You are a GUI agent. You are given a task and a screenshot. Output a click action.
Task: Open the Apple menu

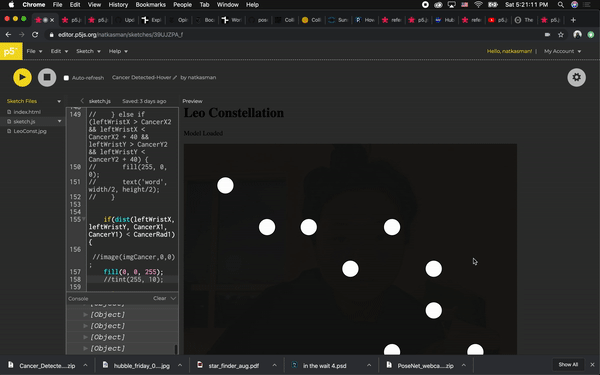pos(11,5)
